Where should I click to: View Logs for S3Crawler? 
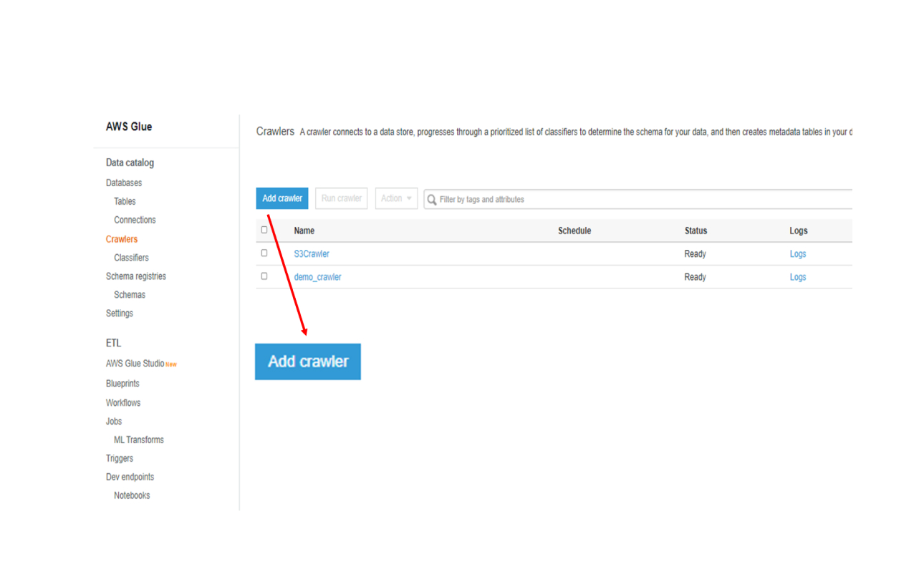[798, 254]
